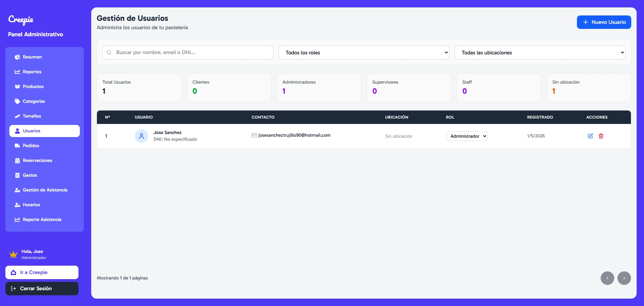Go to previous page arrow
This screenshot has height=306, width=644.
607,278
